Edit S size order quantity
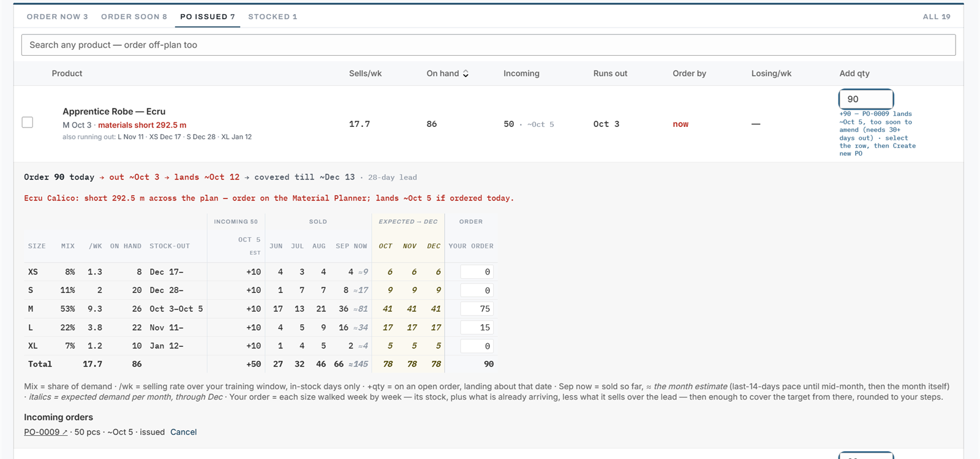The width and height of the screenshot is (980, 459). pyautogui.click(x=477, y=290)
